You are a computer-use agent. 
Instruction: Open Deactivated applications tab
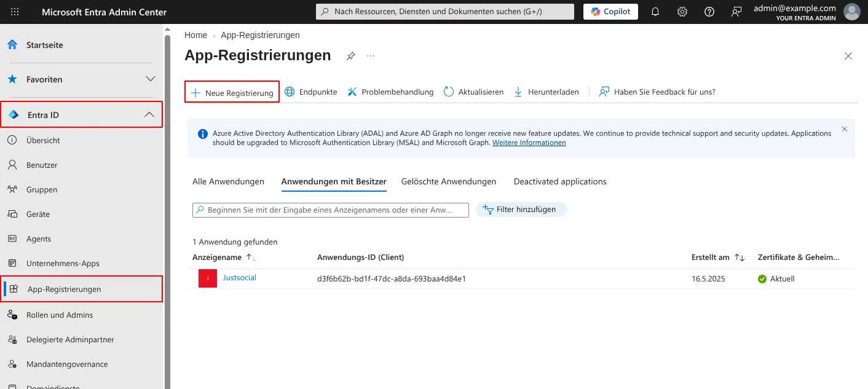[560, 182]
